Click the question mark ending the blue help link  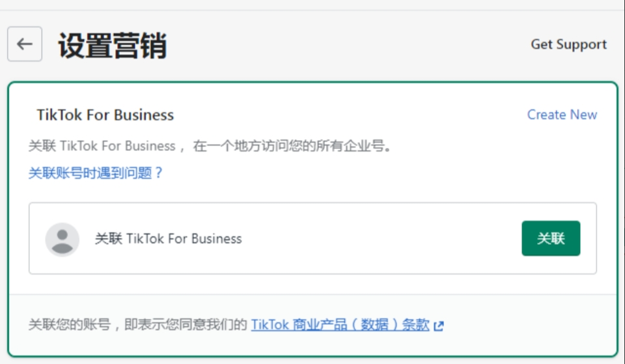tap(159, 173)
